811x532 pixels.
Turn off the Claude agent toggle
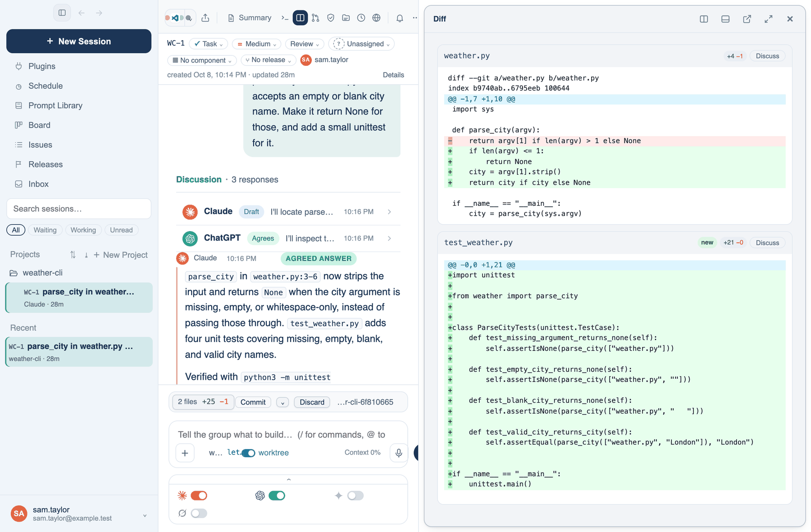[x=199, y=496]
